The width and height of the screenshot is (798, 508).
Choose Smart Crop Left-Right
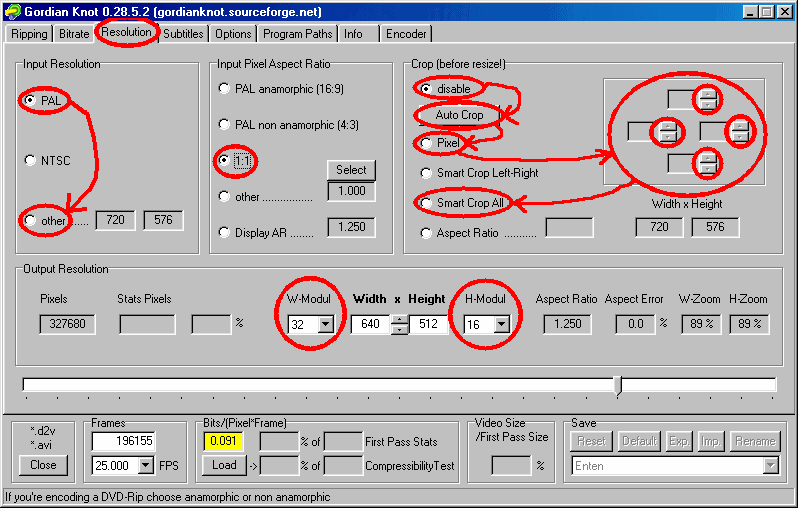coord(479,173)
